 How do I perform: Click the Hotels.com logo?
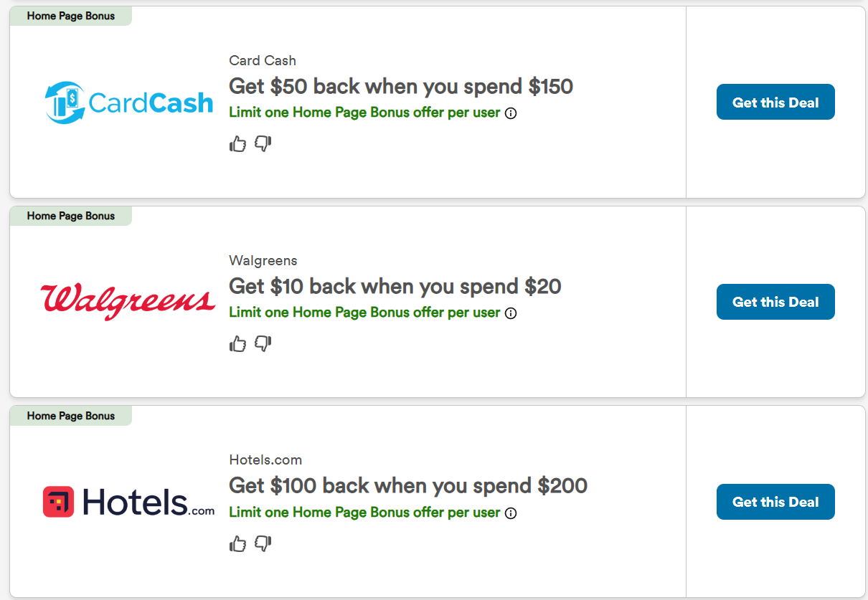pos(128,502)
